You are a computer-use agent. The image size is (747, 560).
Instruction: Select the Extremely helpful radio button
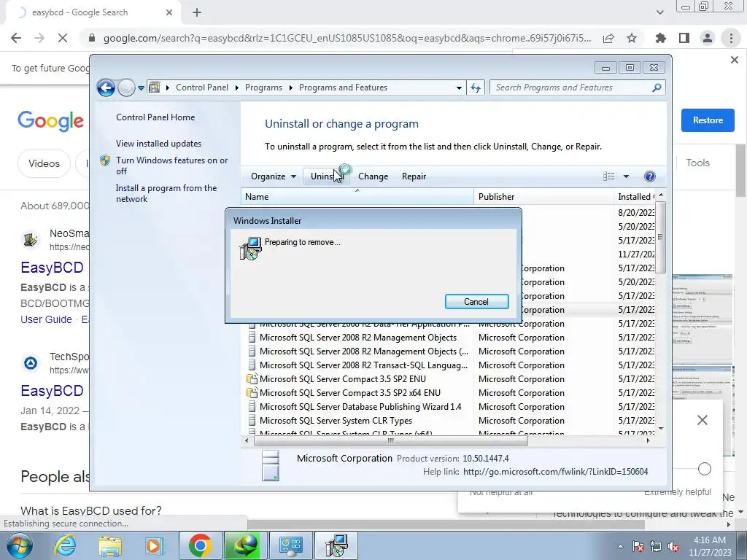click(705, 469)
